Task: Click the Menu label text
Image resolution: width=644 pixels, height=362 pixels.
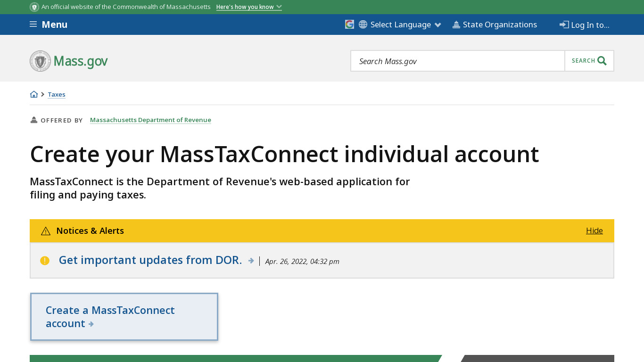Action: [55, 25]
